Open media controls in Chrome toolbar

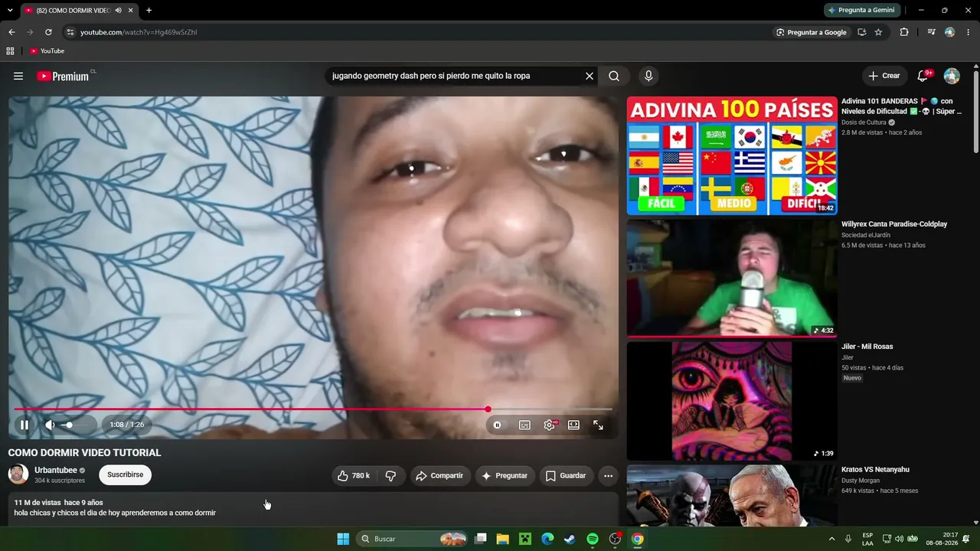931,32
